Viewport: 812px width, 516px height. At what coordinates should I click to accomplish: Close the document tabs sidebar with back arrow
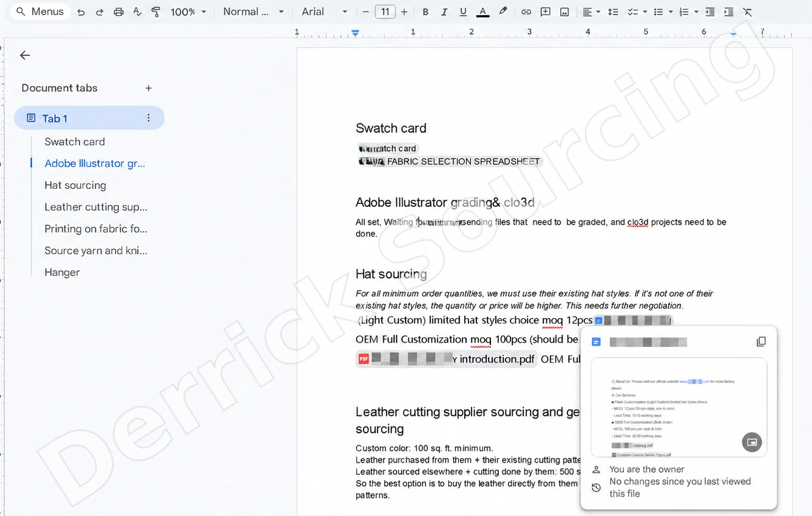(x=25, y=55)
